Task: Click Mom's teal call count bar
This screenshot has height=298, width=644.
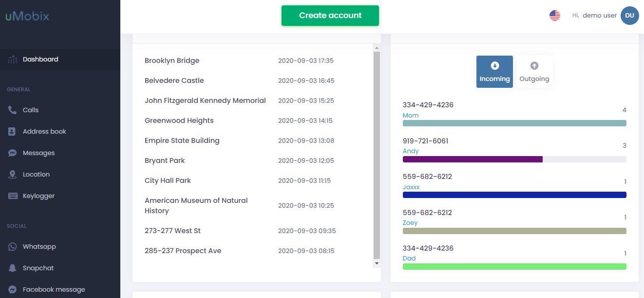Action: click(514, 123)
